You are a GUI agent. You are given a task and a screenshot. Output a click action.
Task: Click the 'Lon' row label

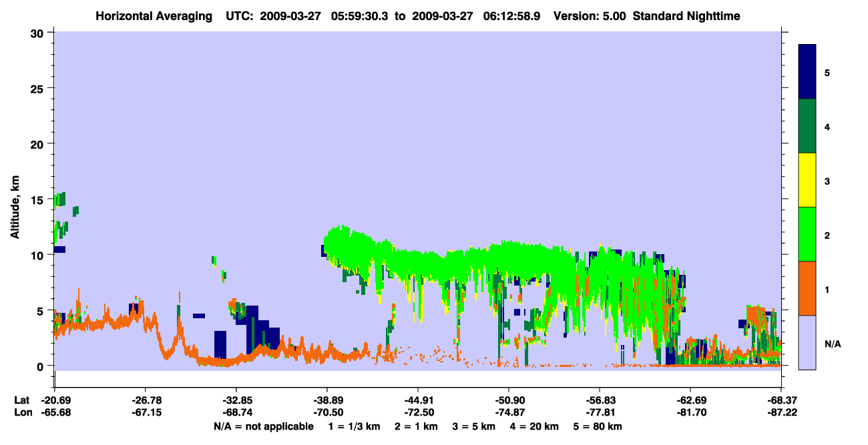coord(23,412)
